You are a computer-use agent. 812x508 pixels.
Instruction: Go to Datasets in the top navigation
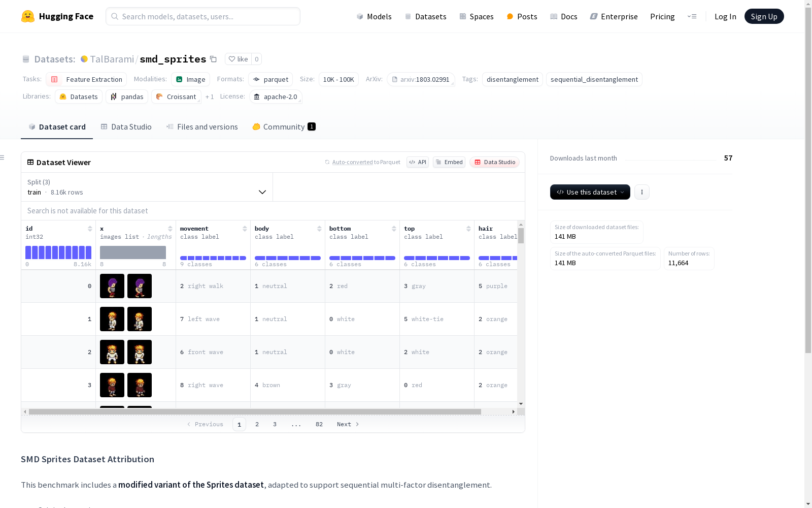pyautogui.click(x=425, y=16)
